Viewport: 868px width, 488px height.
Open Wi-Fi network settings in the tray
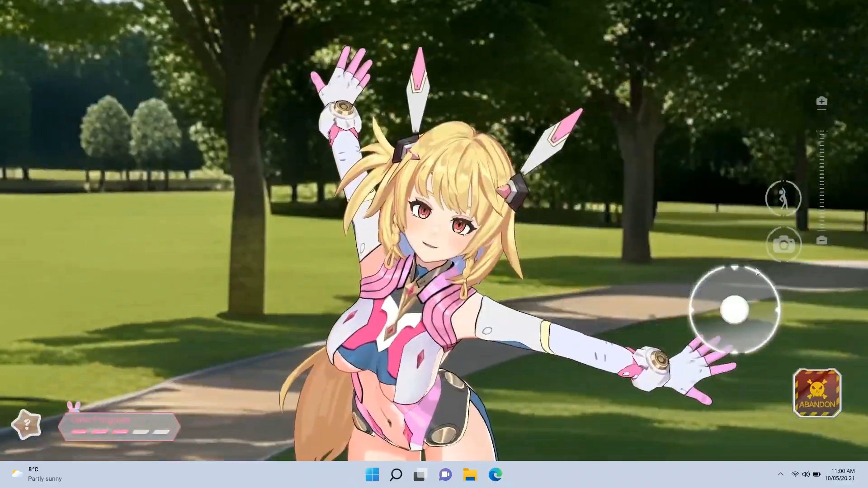coord(795,474)
